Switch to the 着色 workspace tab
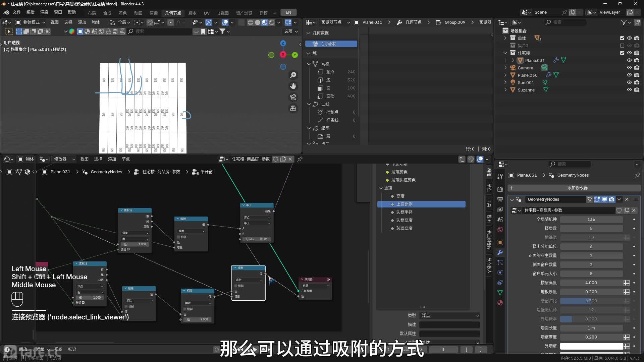 (x=123, y=13)
